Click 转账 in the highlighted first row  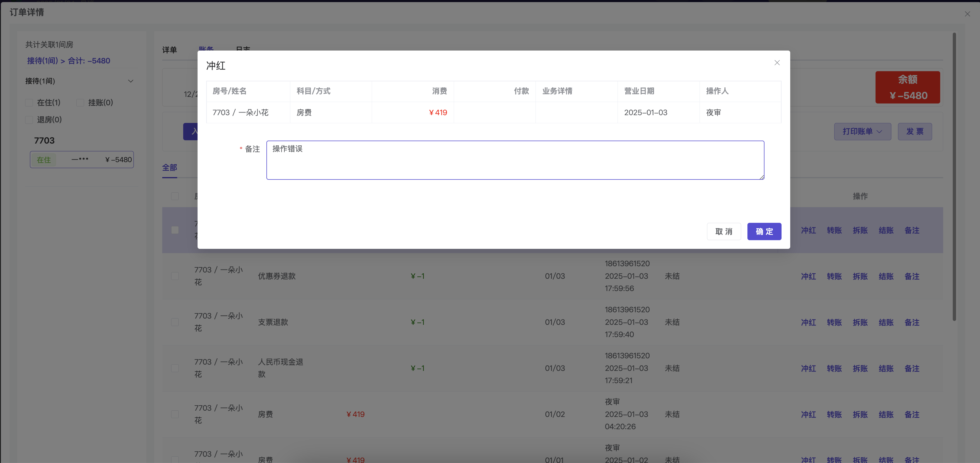(834, 230)
